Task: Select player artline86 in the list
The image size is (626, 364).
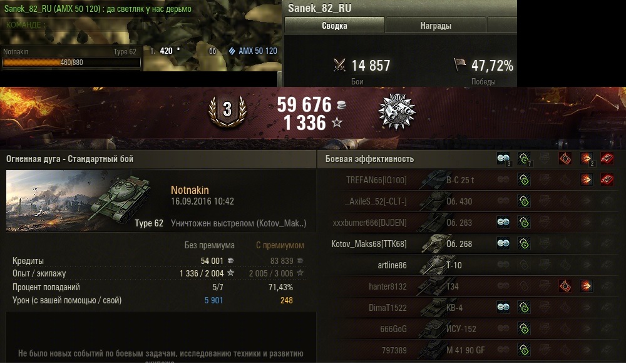Action: pos(392,265)
